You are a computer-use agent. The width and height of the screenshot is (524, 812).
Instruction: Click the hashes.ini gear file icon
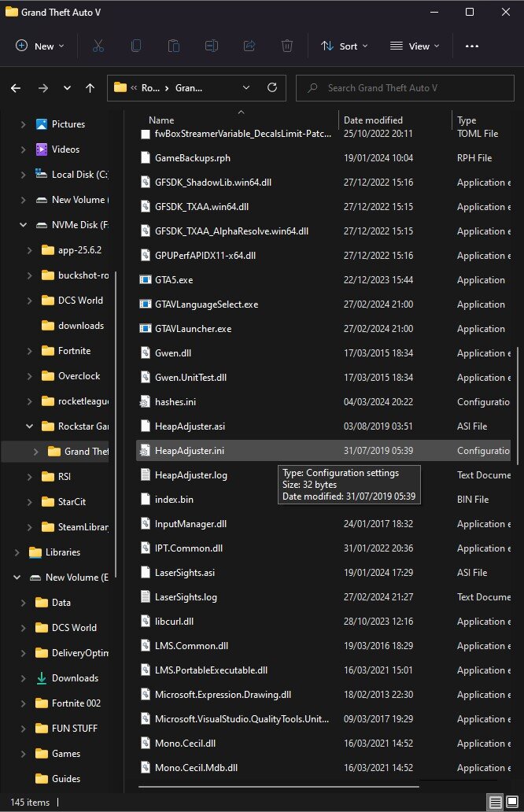[146, 401]
